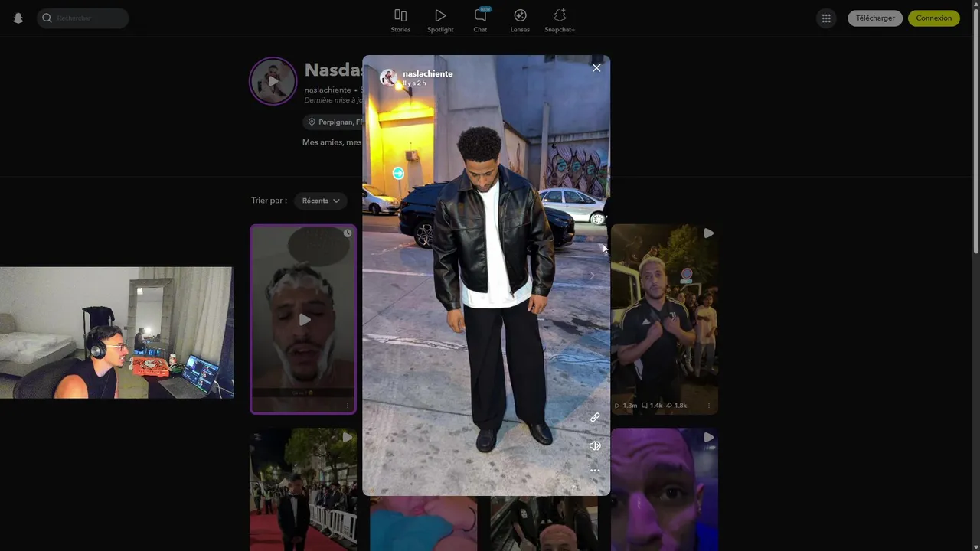Click the profile picture story ring
Screen dimensions: 980x551
click(273, 80)
